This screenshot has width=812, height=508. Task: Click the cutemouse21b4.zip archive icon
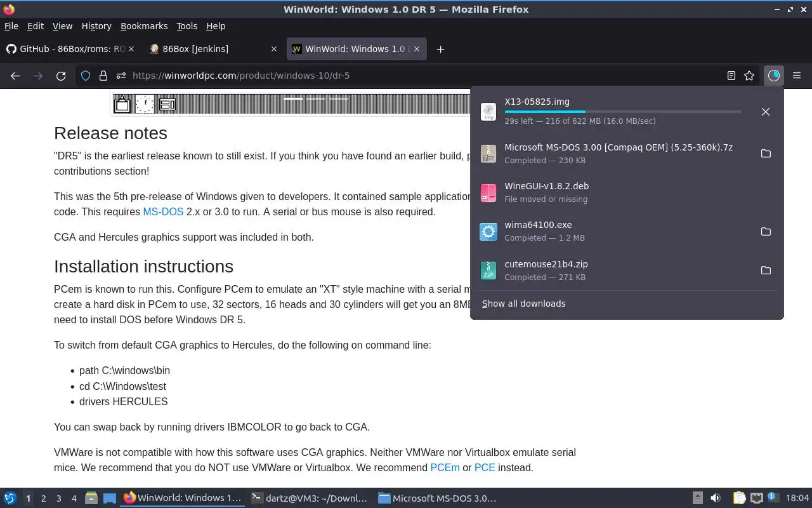tap(488, 271)
